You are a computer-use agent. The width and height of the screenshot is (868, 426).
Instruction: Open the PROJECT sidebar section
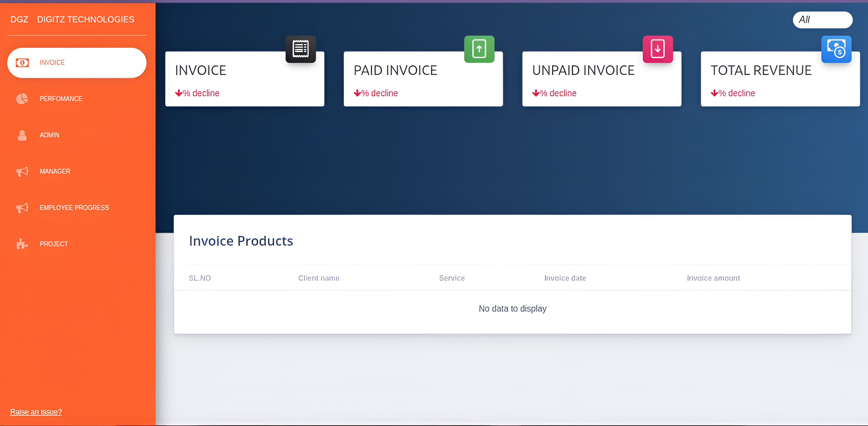[77, 244]
